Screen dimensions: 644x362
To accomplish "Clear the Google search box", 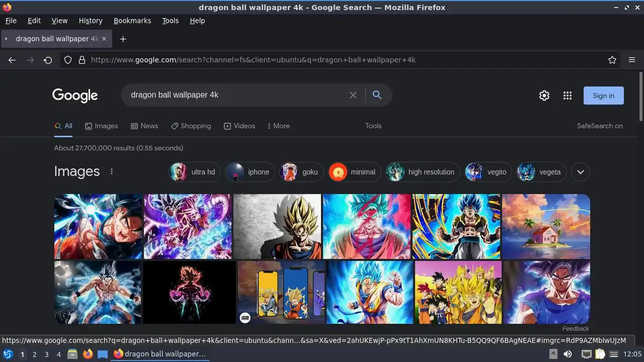I will coord(353,95).
